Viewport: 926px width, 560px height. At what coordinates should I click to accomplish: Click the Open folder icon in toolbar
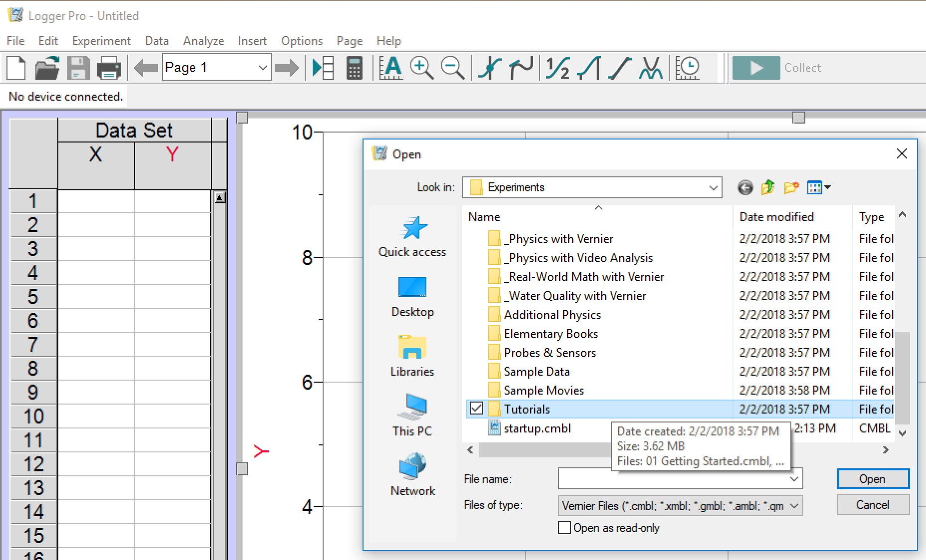[x=47, y=67]
